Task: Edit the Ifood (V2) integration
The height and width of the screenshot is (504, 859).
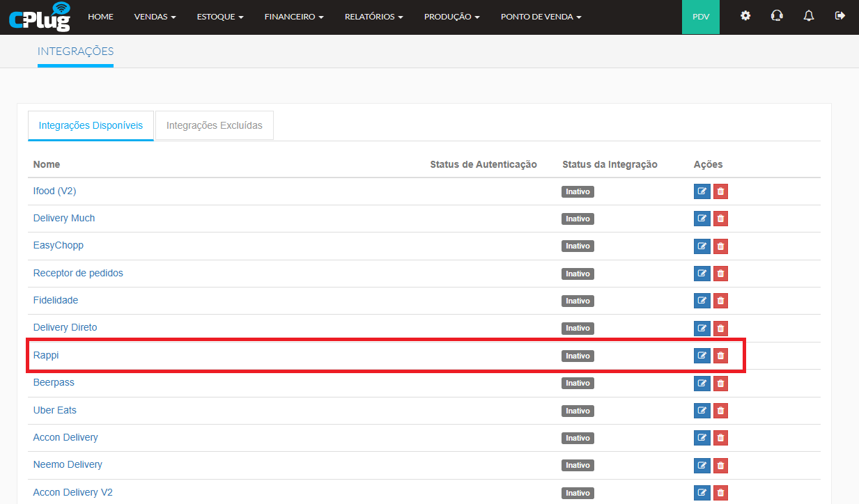Action: click(x=702, y=191)
